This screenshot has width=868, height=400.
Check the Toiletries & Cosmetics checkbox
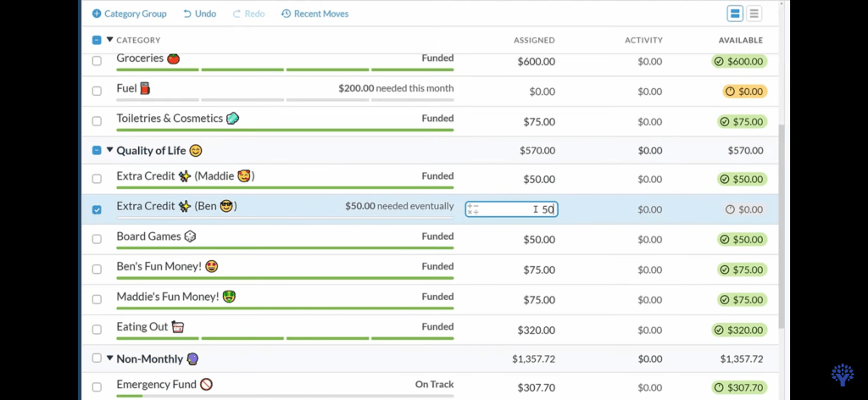click(97, 121)
